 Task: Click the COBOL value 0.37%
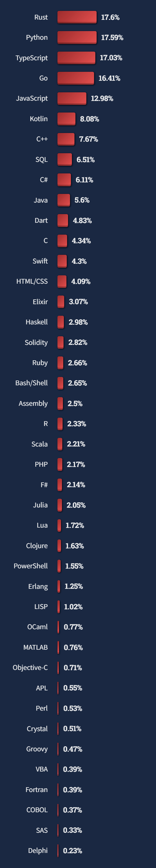[x=73, y=810]
